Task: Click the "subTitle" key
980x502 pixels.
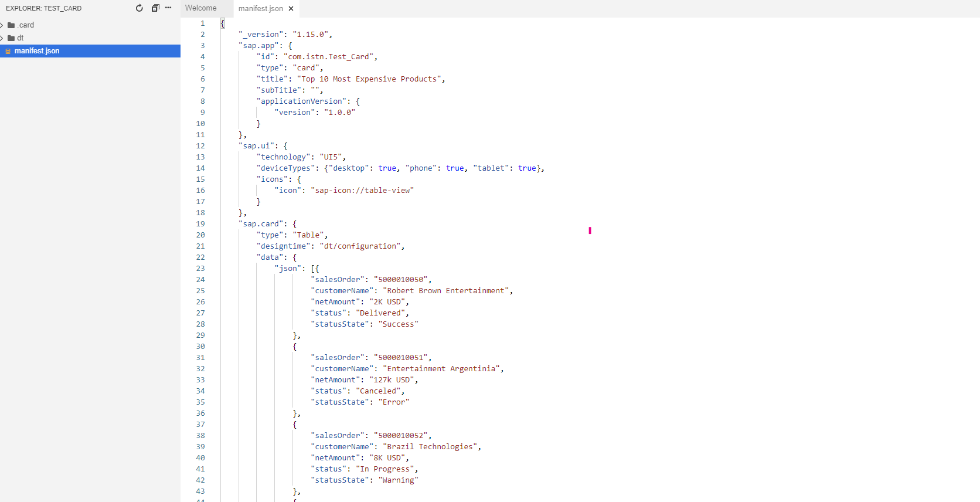Action: click(x=279, y=90)
